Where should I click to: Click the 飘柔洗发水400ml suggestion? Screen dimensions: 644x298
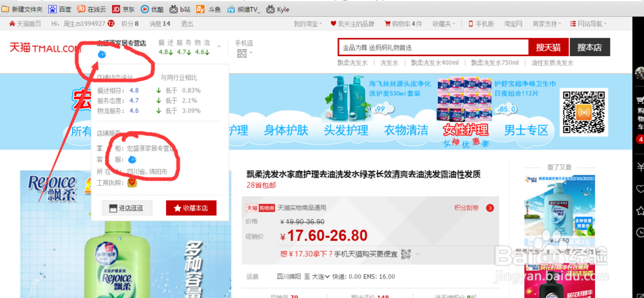(x=435, y=63)
